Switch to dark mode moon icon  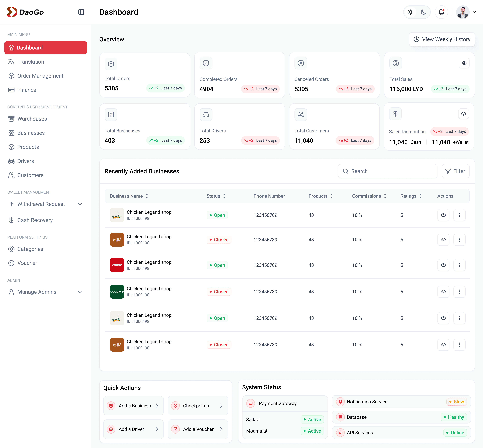pos(423,12)
